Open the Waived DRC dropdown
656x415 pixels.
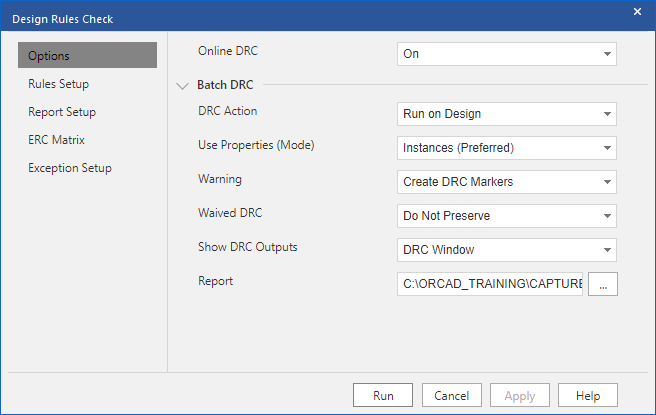[x=507, y=216]
